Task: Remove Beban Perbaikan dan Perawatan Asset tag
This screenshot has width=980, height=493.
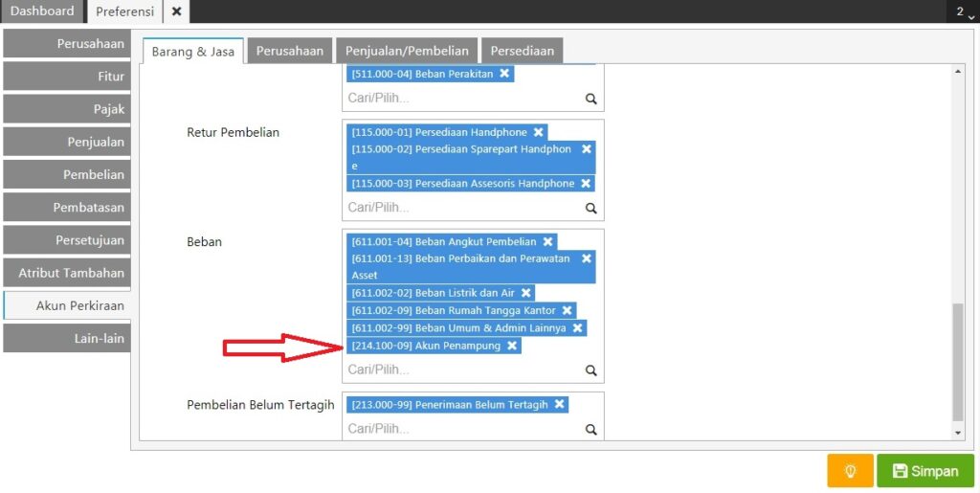Action: [x=587, y=258]
